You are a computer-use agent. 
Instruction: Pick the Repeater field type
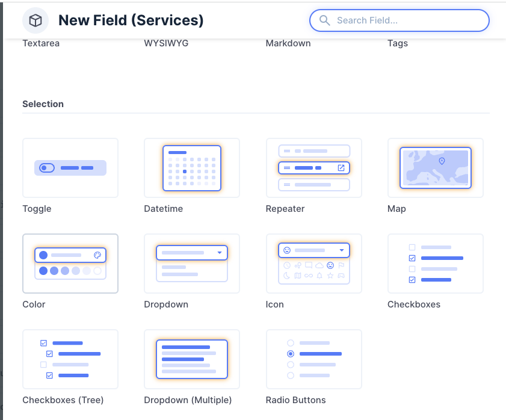(x=313, y=168)
